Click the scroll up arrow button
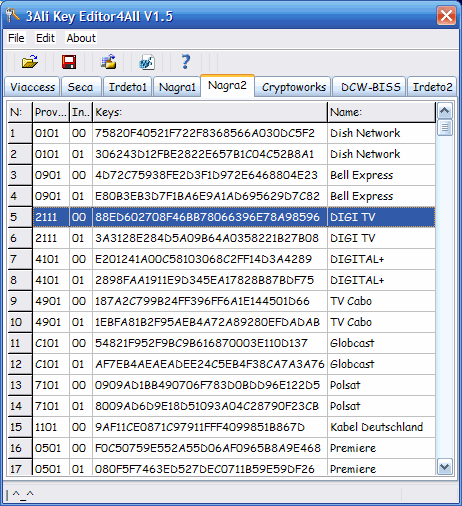 pyautogui.click(x=445, y=110)
